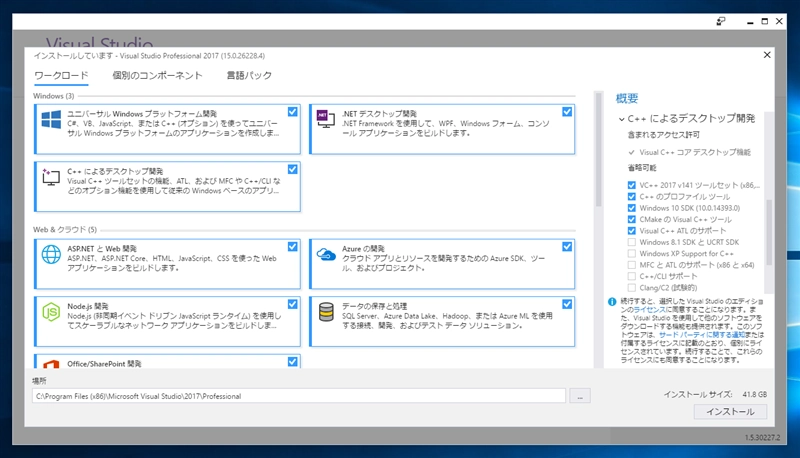800x458 pixels.
Task: Enable Windows XP Support for C++
Action: point(632,253)
